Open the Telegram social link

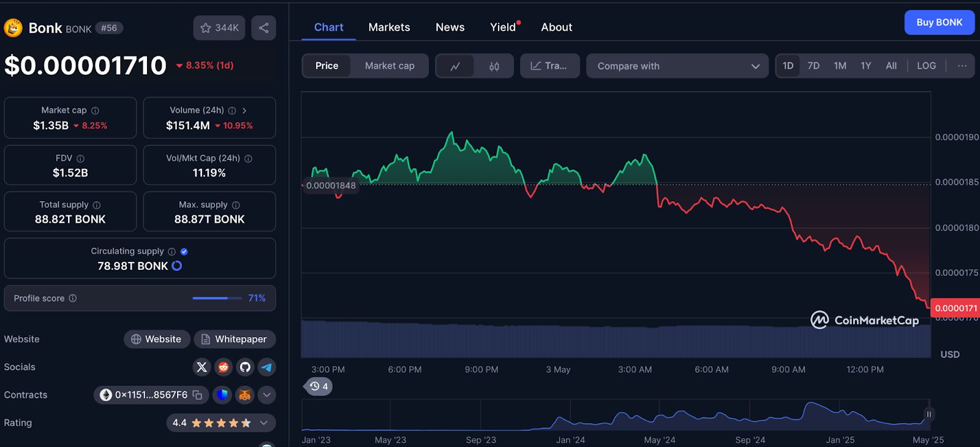point(266,367)
